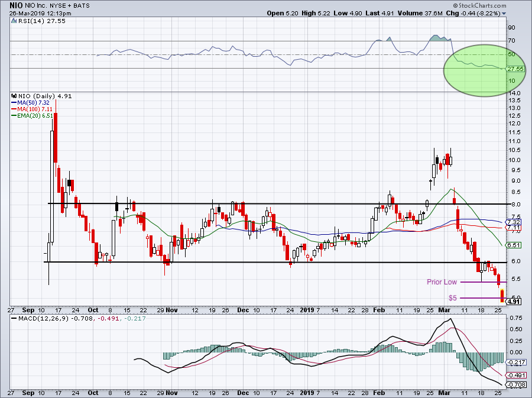Viewport: 532px width, 398px height.
Task: Click the 27.55 RSI value tag
Action: tap(515, 69)
